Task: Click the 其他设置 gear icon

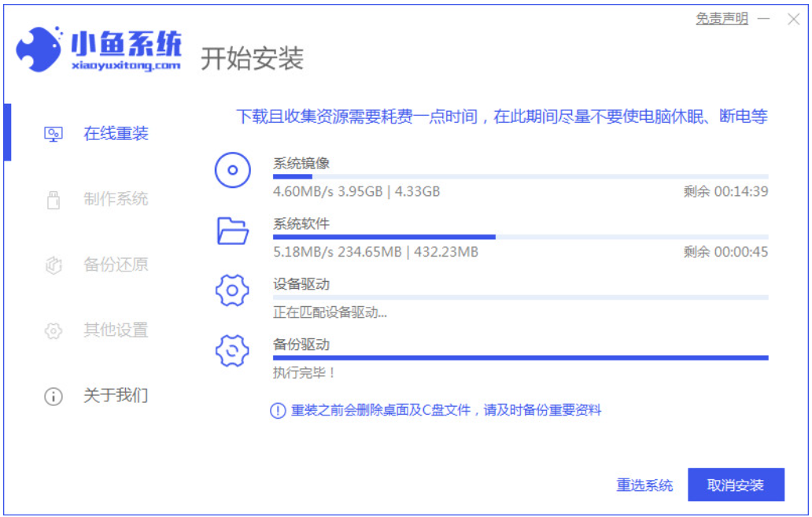Action: 51,331
